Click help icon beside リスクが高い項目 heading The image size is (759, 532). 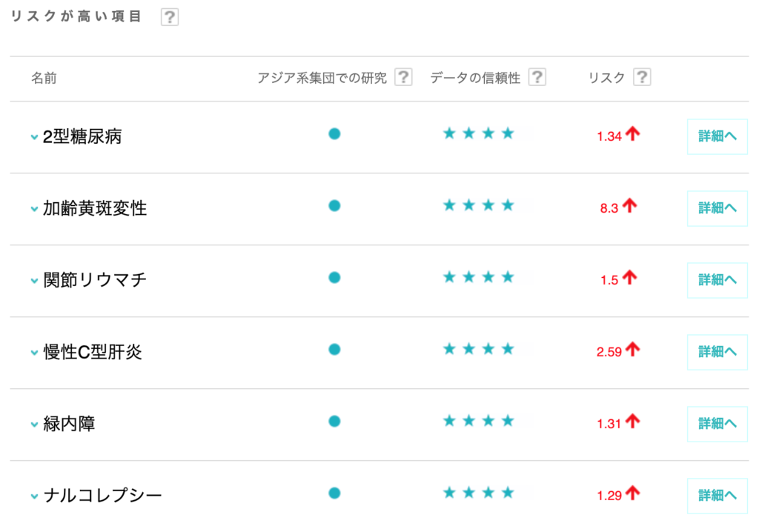coord(170,17)
